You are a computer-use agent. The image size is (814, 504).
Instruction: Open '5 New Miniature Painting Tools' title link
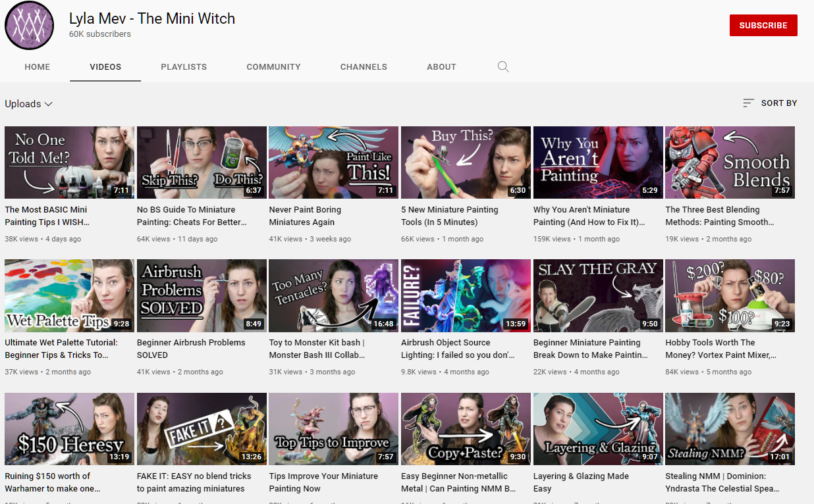450,216
